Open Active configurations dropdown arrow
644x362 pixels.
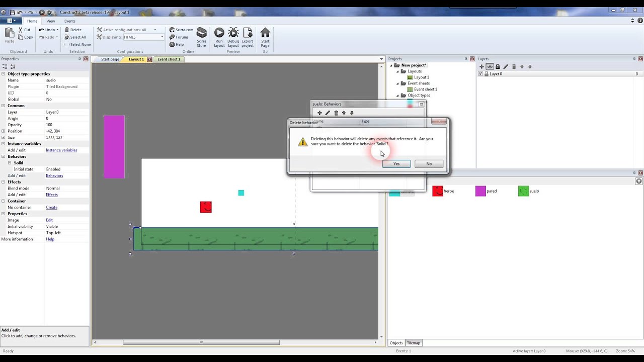[155, 30]
